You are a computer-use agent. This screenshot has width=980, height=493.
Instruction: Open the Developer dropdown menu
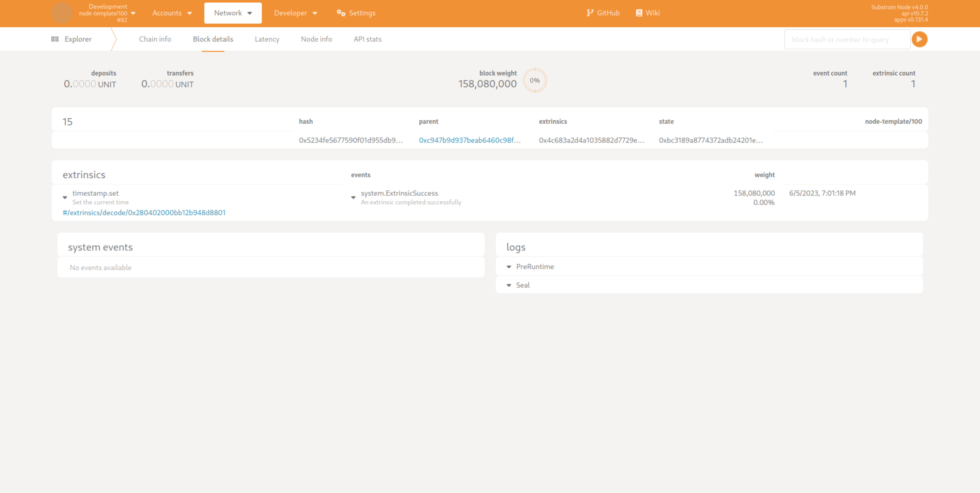click(295, 13)
